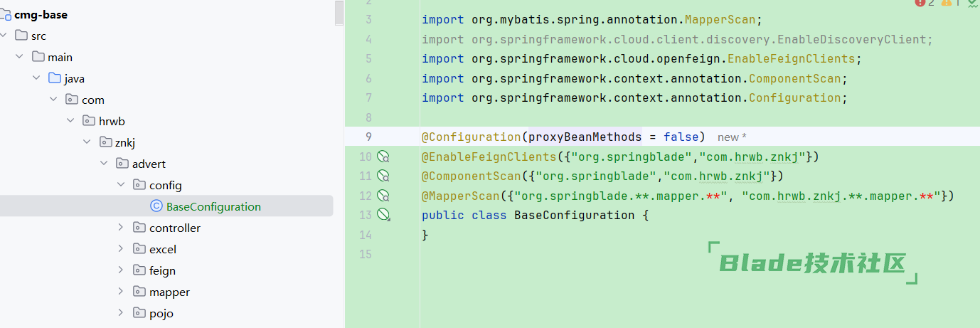Click the green inspection checkmark icon
The height and width of the screenshot is (328, 980).
click(x=971, y=3)
